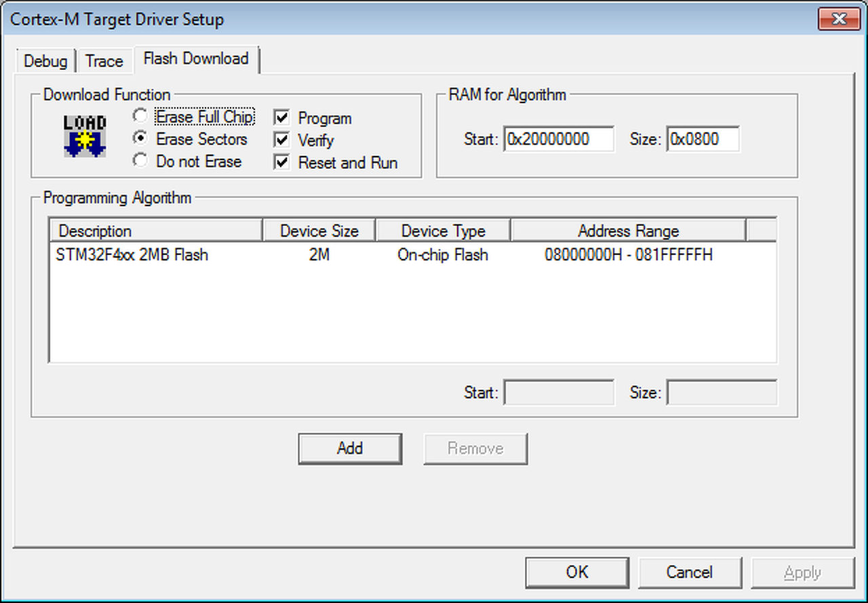Toggle the Reset and Run checkbox
Image resolution: width=868 pixels, height=603 pixels.
point(281,163)
